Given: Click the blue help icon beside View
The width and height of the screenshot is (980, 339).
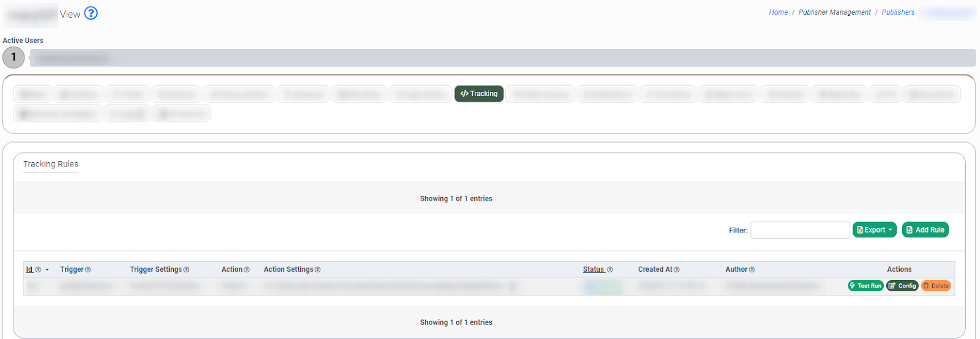Looking at the screenshot, I should (91, 13).
